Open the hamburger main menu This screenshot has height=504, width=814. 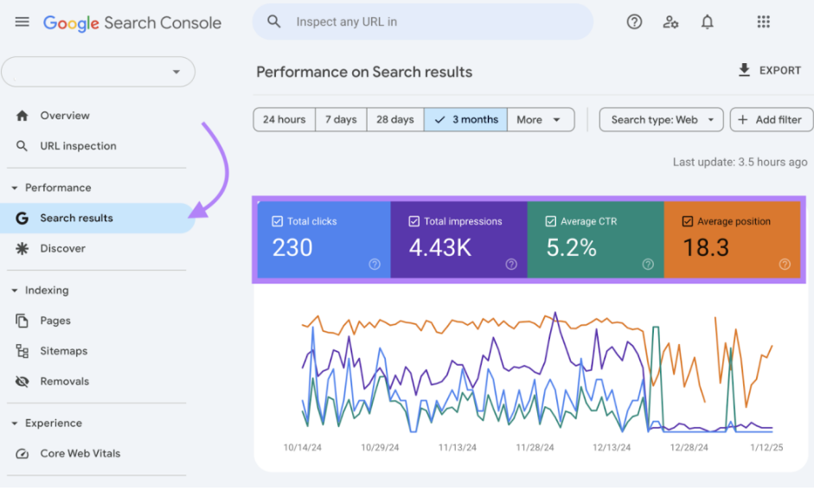(22, 22)
